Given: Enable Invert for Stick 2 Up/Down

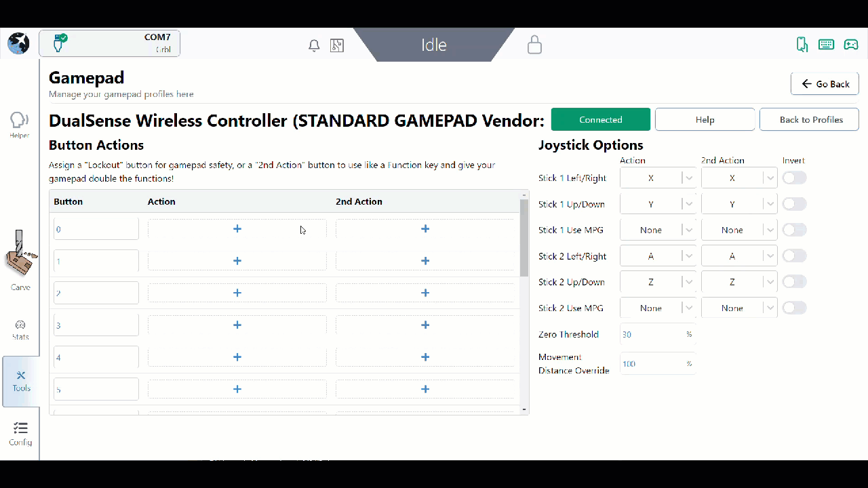Looking at the screenshot, I should pos(794,282).
